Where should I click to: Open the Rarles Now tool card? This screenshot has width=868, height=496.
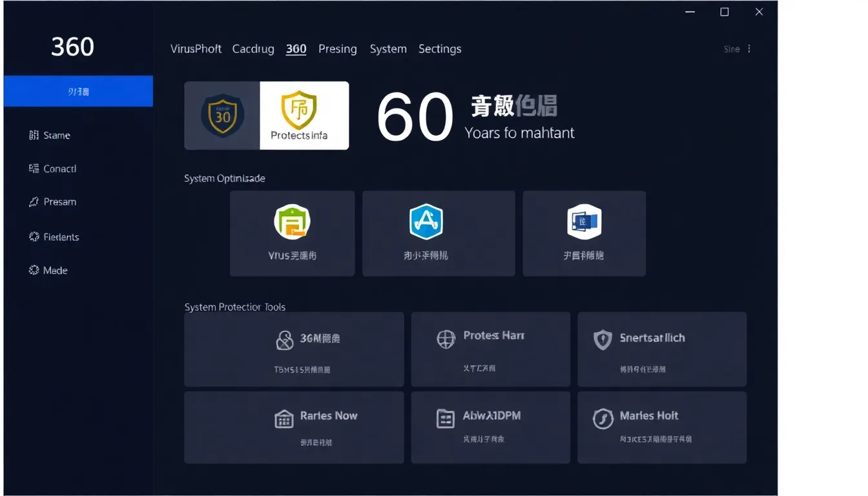294,428
